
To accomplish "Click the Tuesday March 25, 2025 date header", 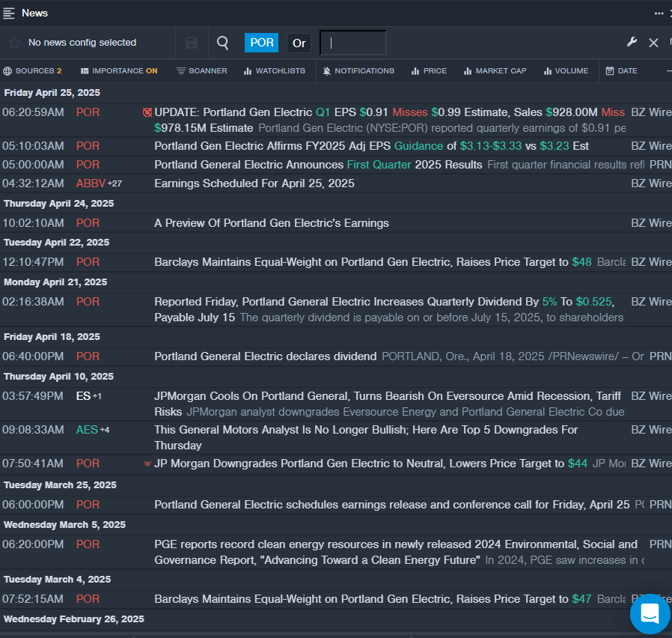I will coord(60,485).
